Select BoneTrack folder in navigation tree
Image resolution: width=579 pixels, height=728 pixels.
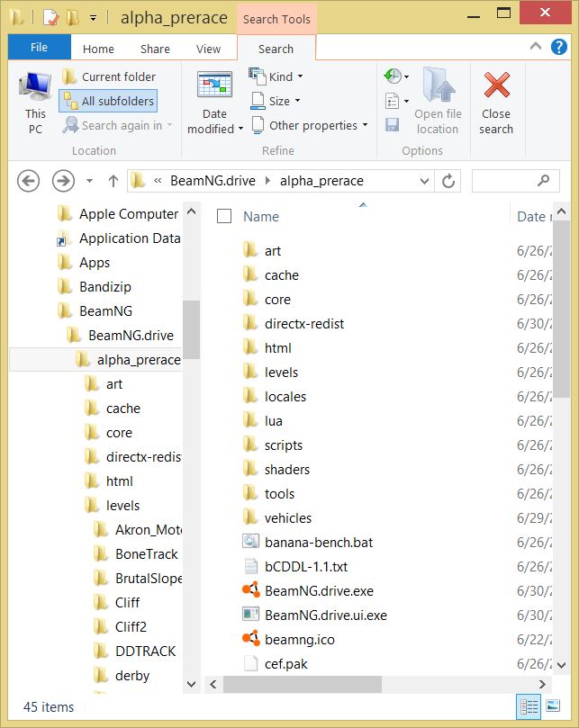click(x=146, y=554)
